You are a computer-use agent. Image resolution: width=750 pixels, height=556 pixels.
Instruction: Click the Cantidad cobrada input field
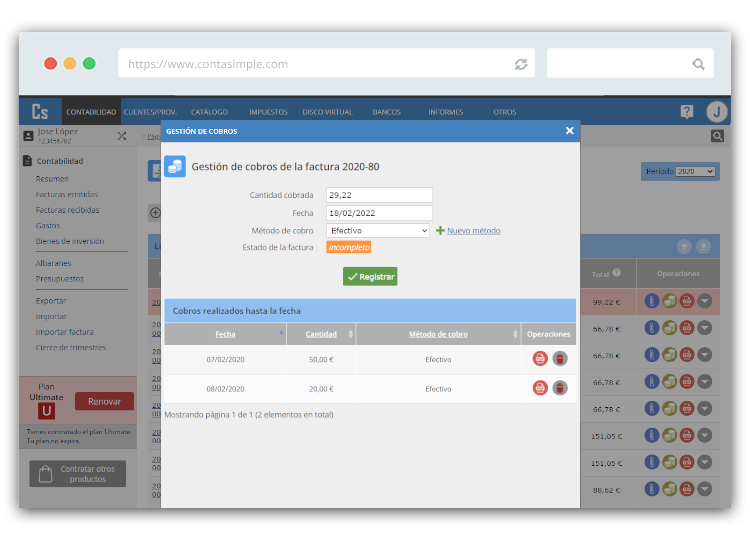click(x=379, y=195)
